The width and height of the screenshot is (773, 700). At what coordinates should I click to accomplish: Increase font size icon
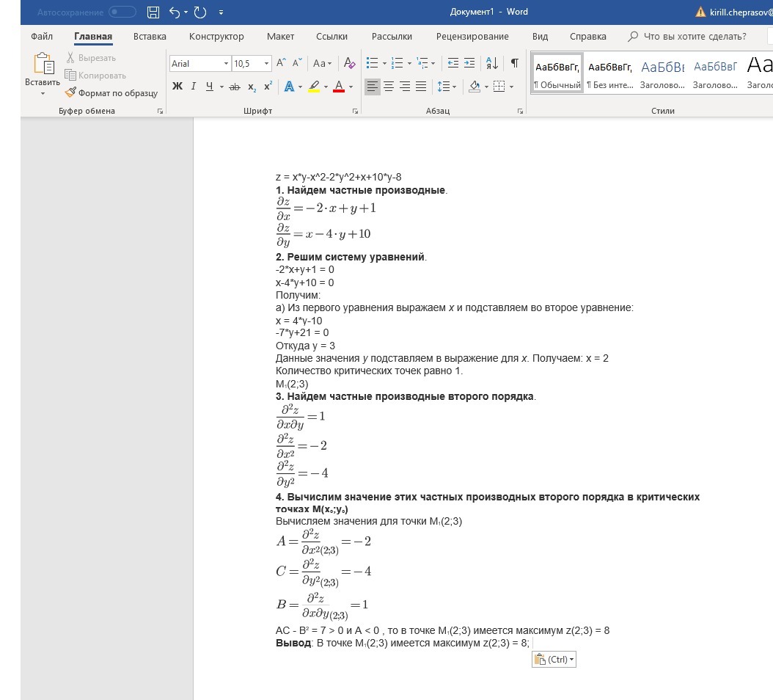(x=281, y=63)
